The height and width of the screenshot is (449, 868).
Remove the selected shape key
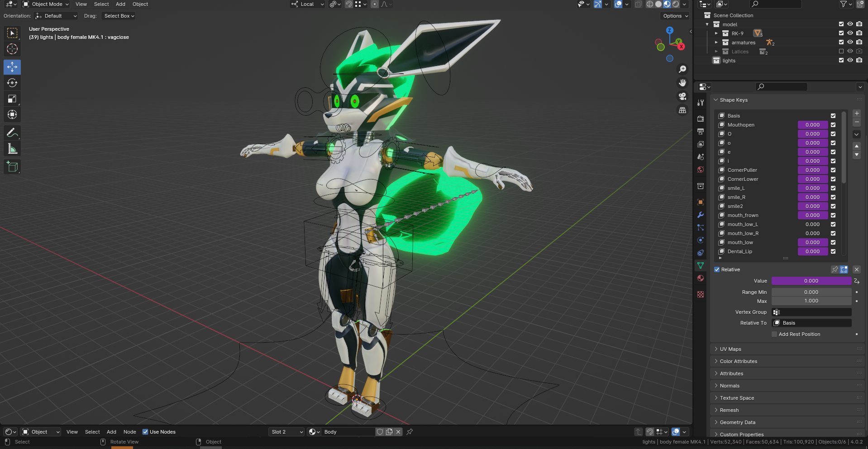[x=856, y=123]
